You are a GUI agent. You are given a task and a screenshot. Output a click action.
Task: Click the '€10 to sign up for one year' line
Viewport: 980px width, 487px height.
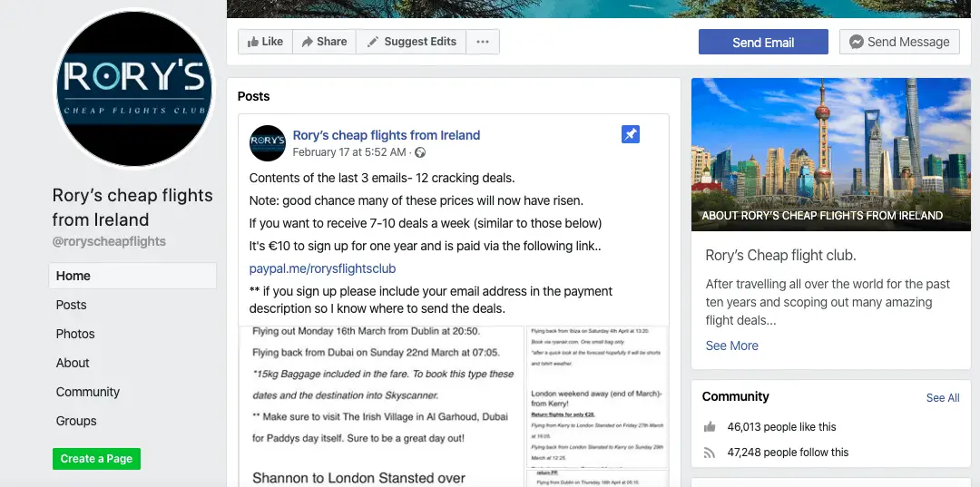[x=425, y=246]
